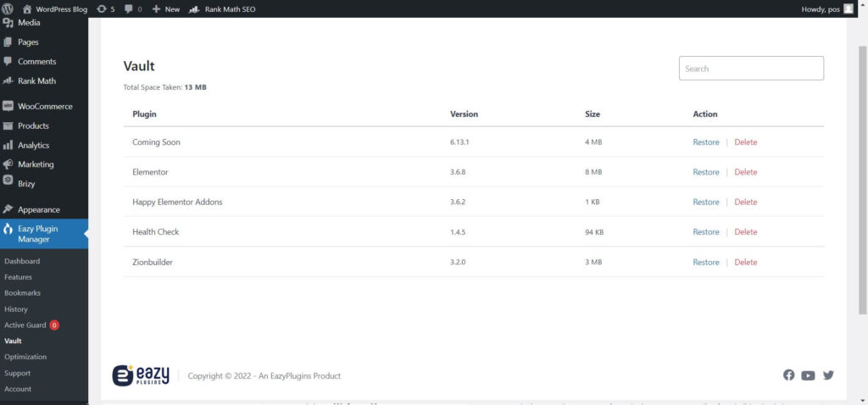Restore the Zionbuilder plugin

tap(706, 263)
